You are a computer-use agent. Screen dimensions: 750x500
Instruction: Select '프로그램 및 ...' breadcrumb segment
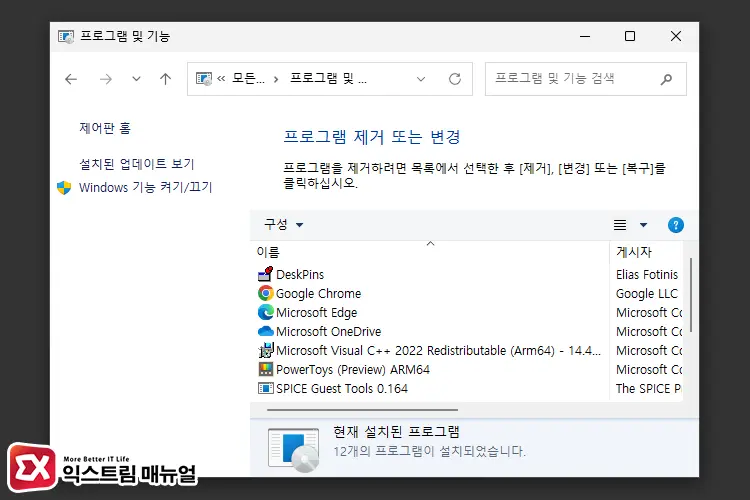tap(329, 78)
